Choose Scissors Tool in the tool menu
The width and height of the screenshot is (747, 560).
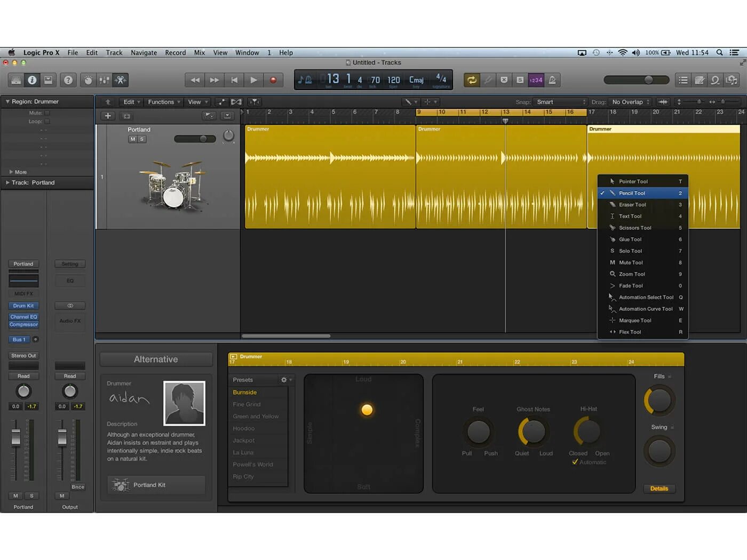pyautogui.click(x=643, y=228)
